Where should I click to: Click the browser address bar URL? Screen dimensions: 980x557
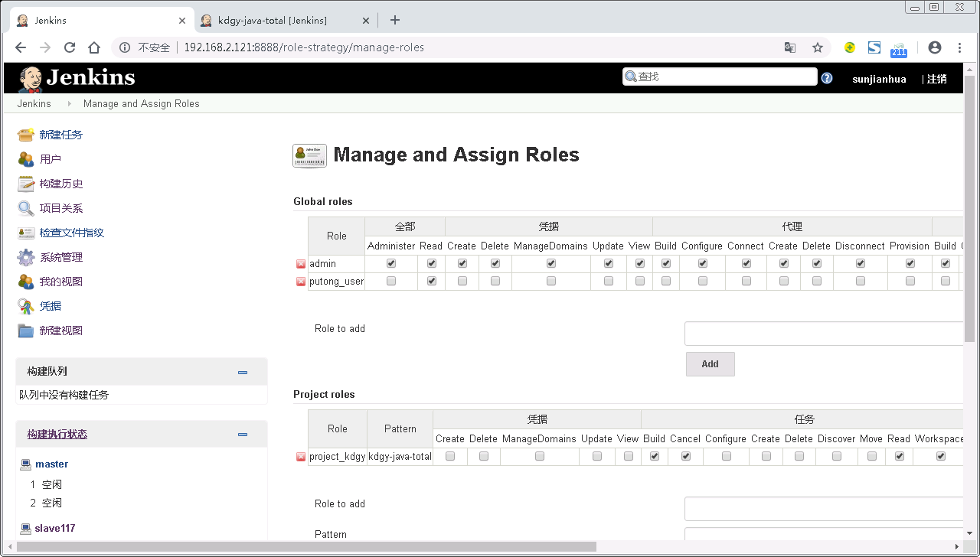[304, 47]
